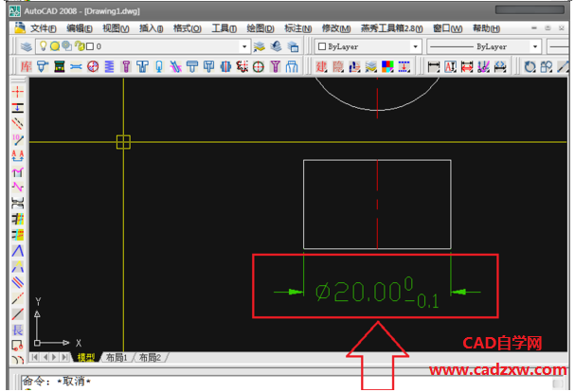Click the magenta zigzag line icon
Screen dimensions: 575x392
tap(18, 187)
